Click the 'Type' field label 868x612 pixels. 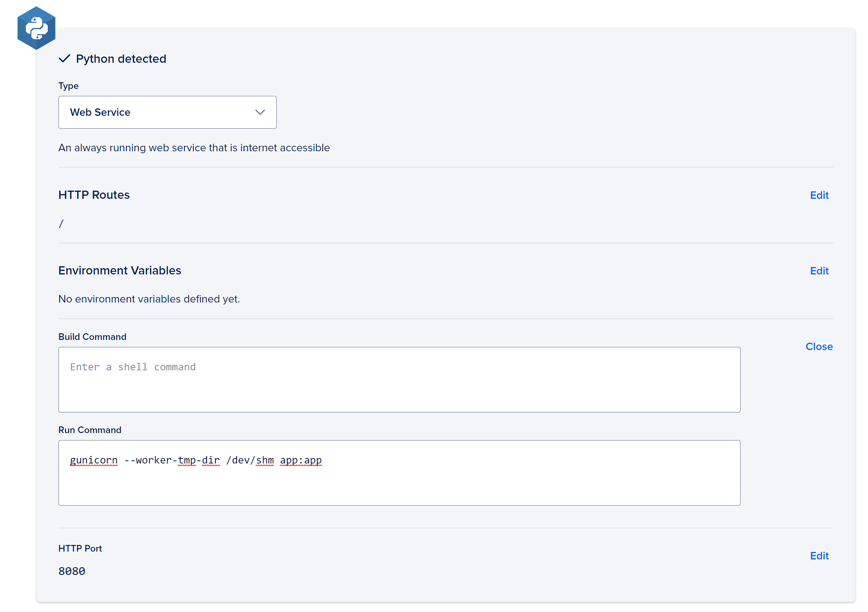coord(68,86)
